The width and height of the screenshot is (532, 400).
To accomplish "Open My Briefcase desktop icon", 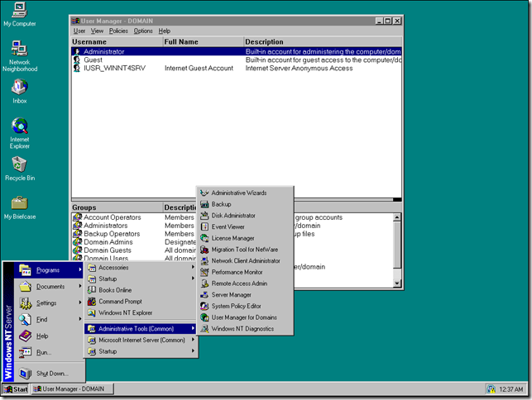I will (19, 207).
